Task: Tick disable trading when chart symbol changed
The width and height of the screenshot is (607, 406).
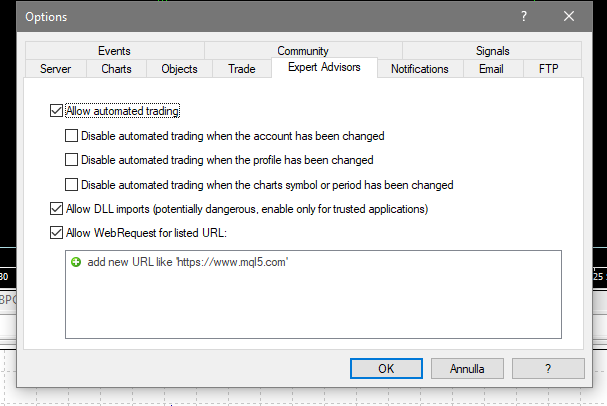Action: 71,184
